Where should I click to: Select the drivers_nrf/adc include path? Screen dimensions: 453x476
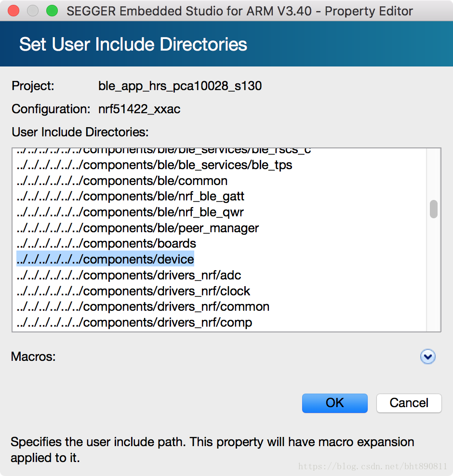[129, 275]
